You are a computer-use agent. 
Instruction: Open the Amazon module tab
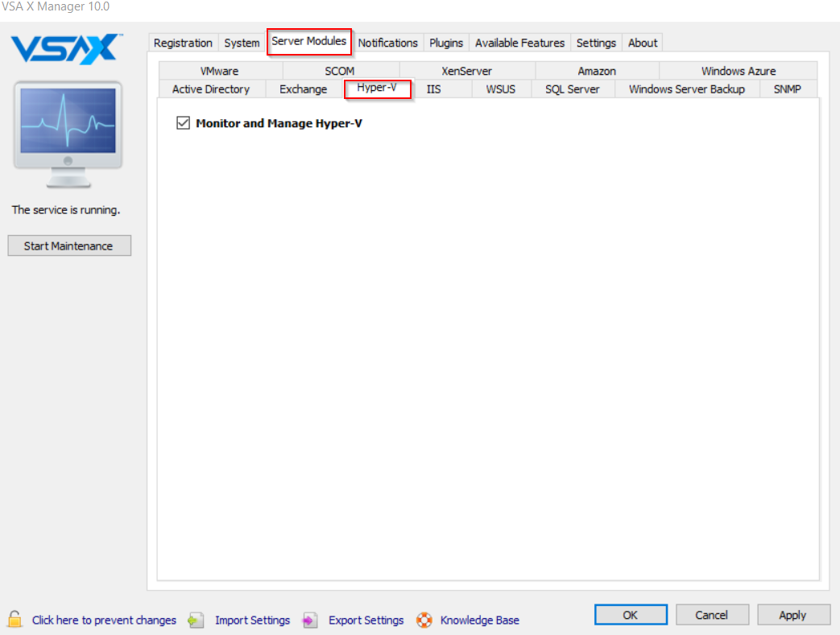pyautogui.click(x=597, y=71)
